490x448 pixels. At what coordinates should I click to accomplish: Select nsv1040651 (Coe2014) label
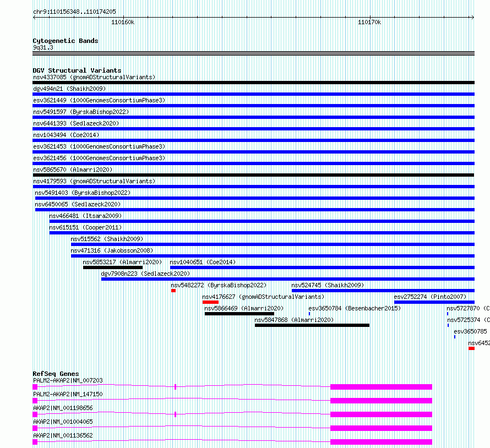point(203,262)
